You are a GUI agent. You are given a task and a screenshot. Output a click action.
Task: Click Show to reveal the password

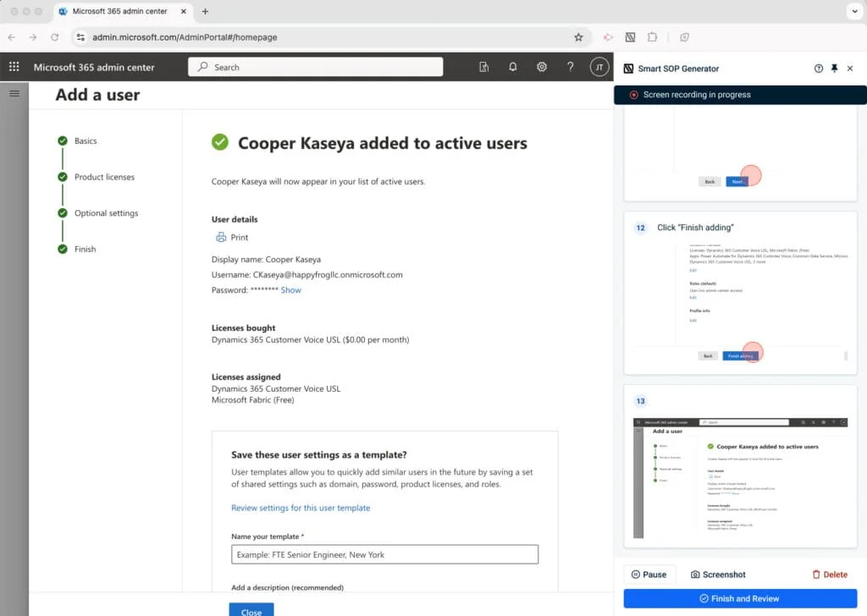tap(291, 290)
